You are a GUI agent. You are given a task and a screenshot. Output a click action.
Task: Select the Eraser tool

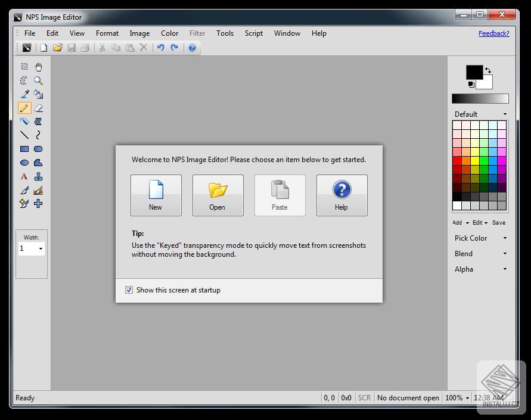(x=38, y=108)
